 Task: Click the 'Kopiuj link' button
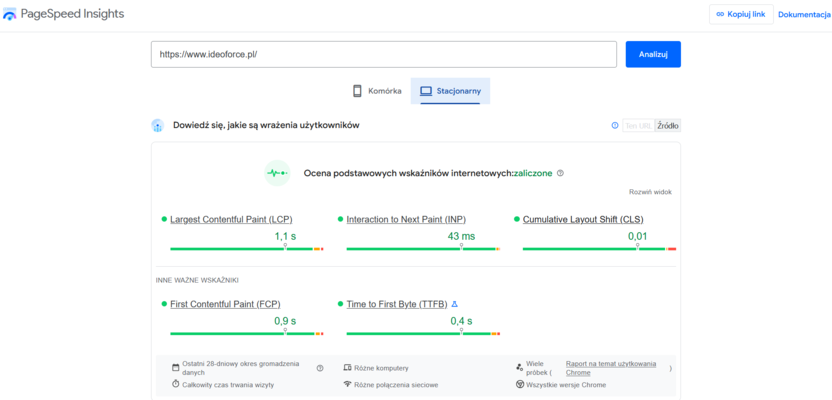tap(739, 14)
